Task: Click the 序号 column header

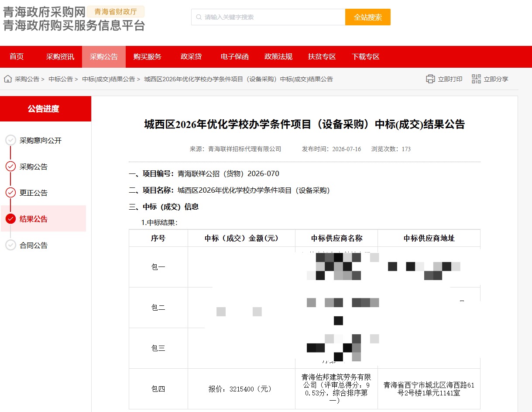Action: pyautogui.click(x=158, y=238)
